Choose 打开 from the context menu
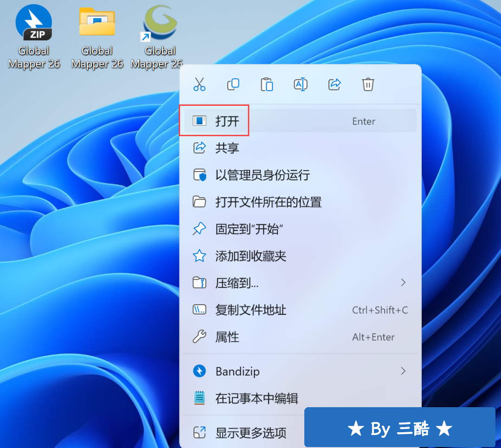 300,121
